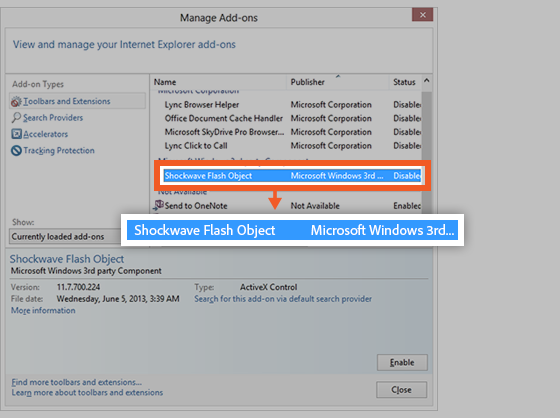
Task: Click the Send to OneNote icon
Action: pyautogui.click(x=159, y=205)
